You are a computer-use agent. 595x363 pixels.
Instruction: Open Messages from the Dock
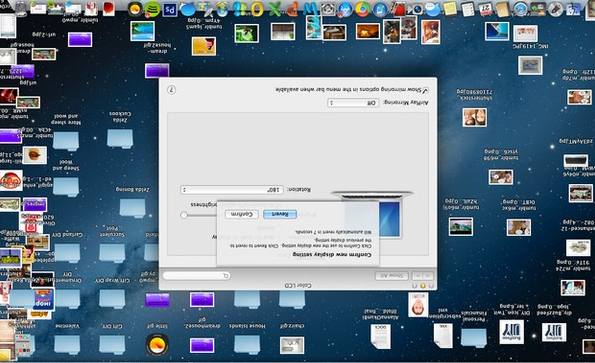[432, 9]
